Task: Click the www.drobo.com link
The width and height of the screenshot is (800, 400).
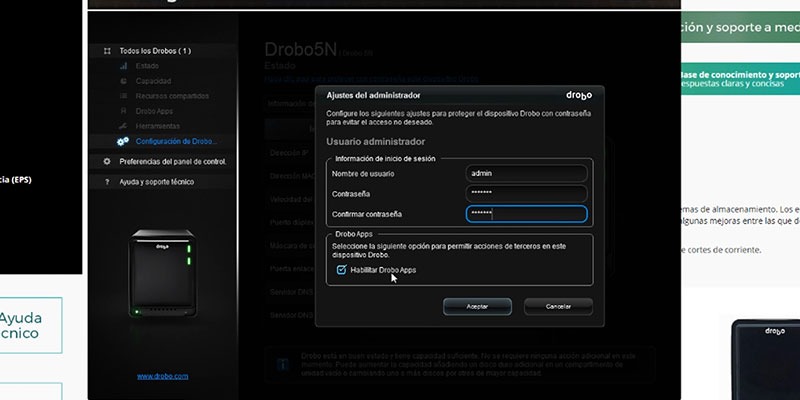Action: point(162,377)
